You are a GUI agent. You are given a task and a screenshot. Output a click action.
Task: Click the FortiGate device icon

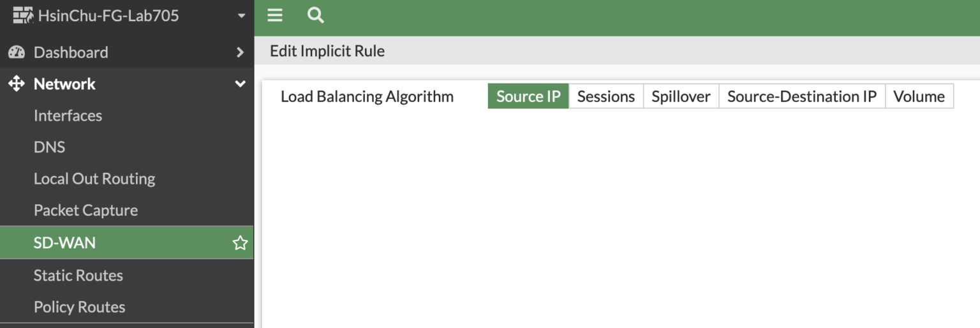tap(23, 15)
